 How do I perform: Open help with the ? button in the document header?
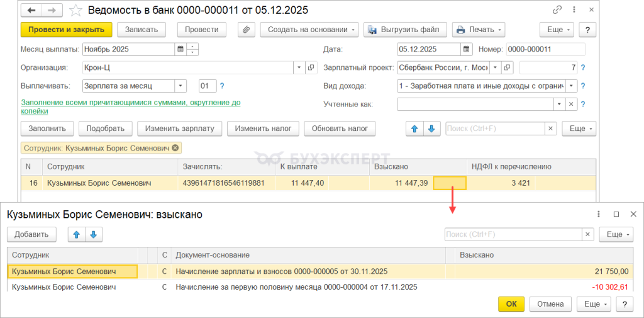click(587, 30)
